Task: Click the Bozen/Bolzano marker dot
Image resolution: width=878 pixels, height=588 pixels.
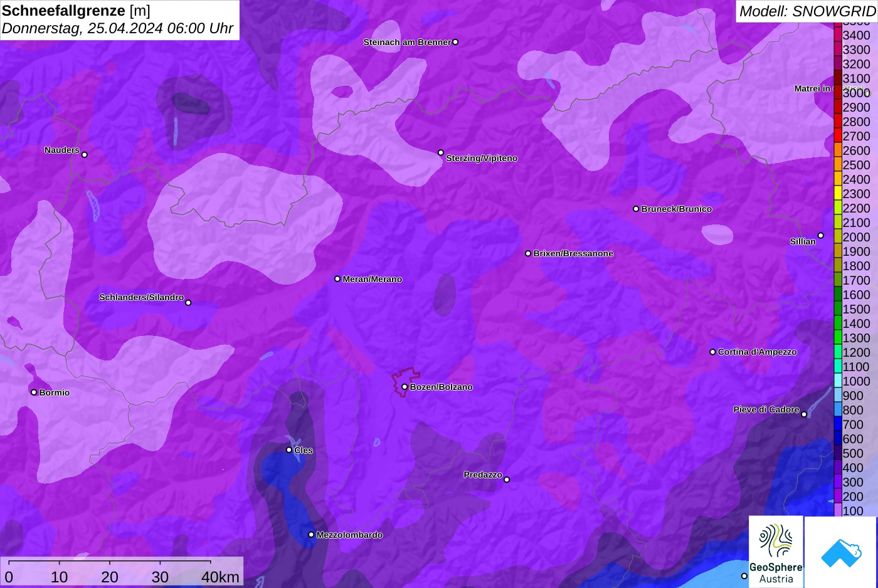Action: coord(405,387)
